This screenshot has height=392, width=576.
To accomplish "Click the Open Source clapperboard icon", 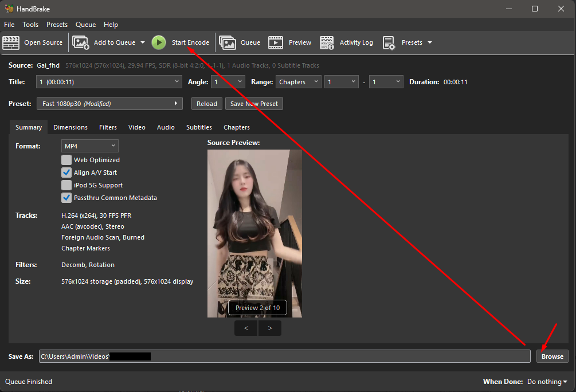I will click(11, 42).
